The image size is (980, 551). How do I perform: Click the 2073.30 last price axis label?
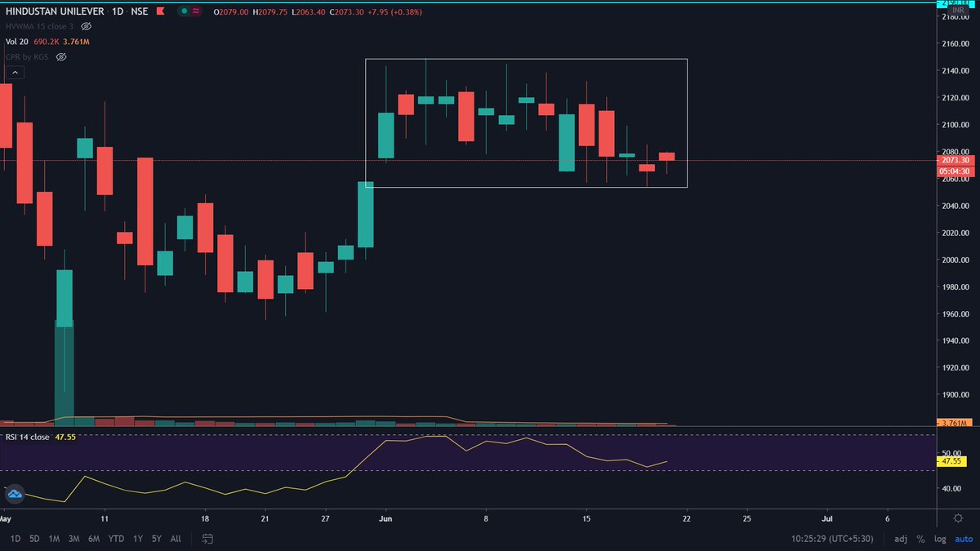pos(955,161)
